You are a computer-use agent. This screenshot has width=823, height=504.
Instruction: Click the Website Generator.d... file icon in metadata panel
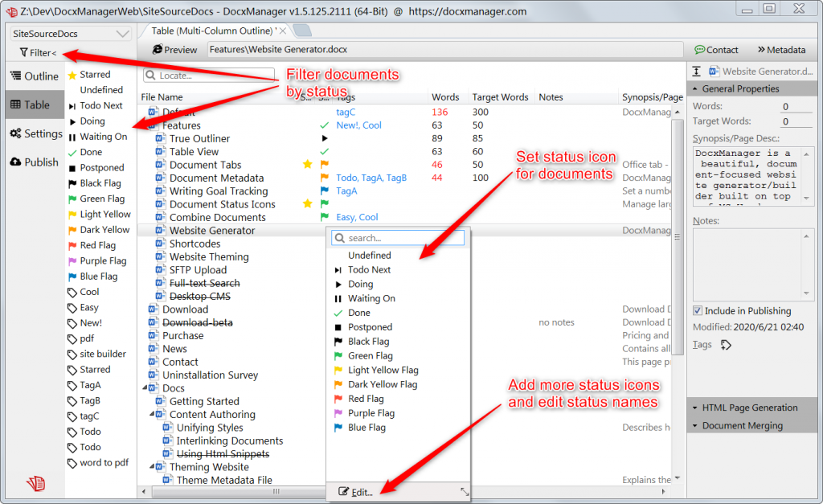pos(714,72)
